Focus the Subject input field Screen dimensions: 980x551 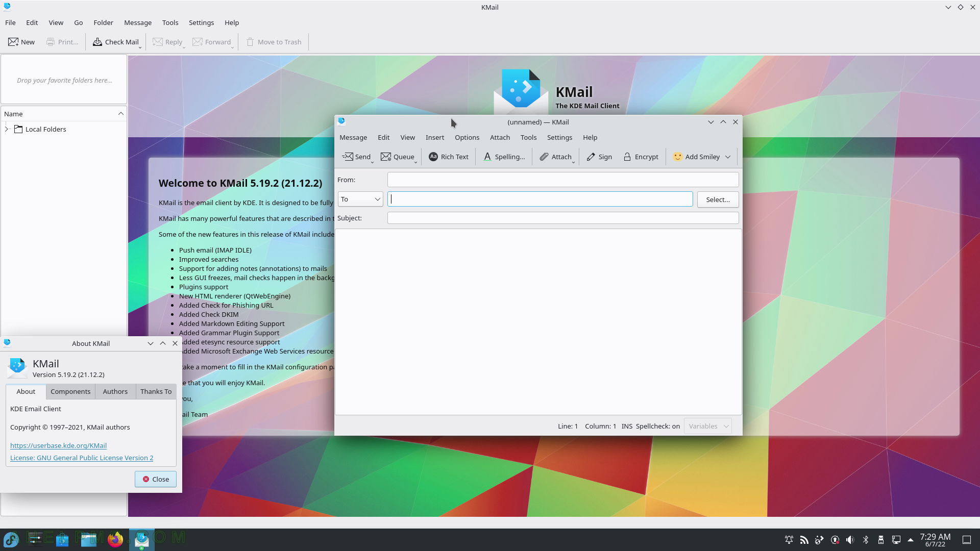coord(562,218)
